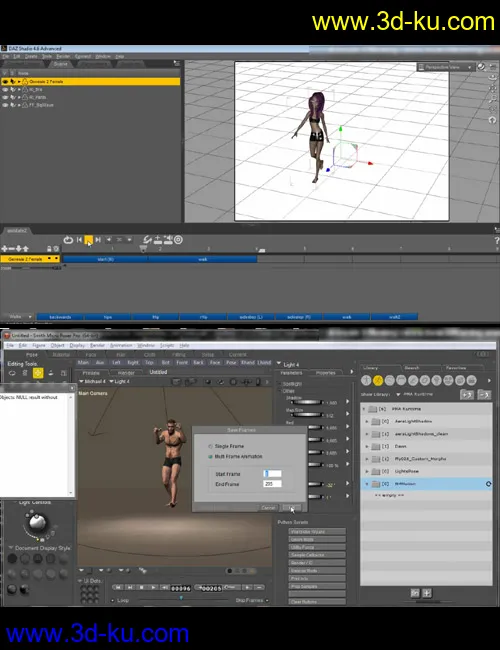
Task: Click the plus button below Poser library
Action: click(427, 593)
